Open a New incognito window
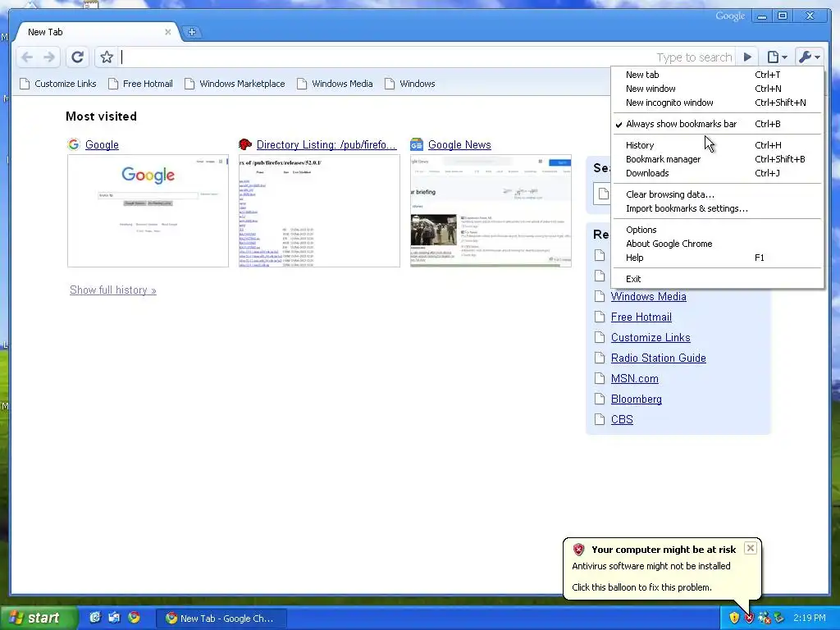 point(717,103)
